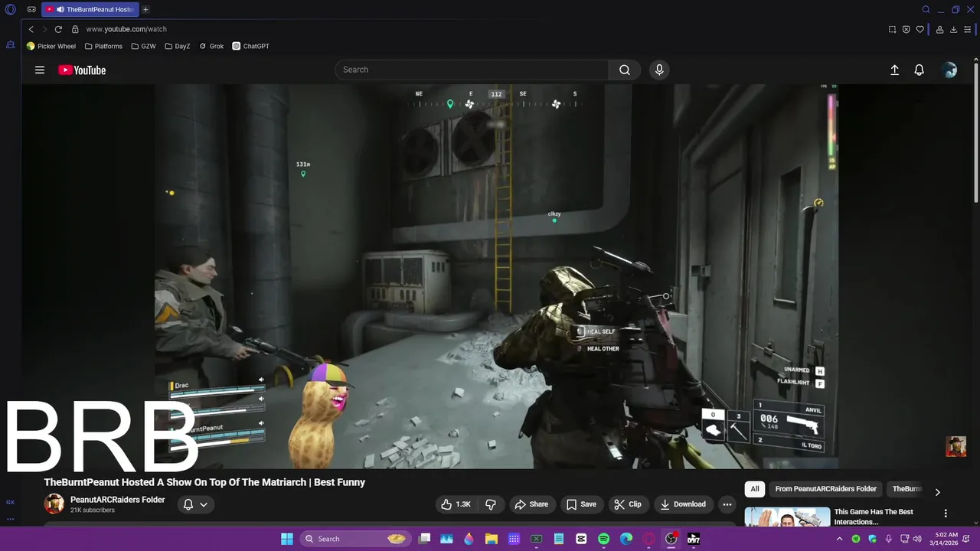Download the video

coord(683,504)
